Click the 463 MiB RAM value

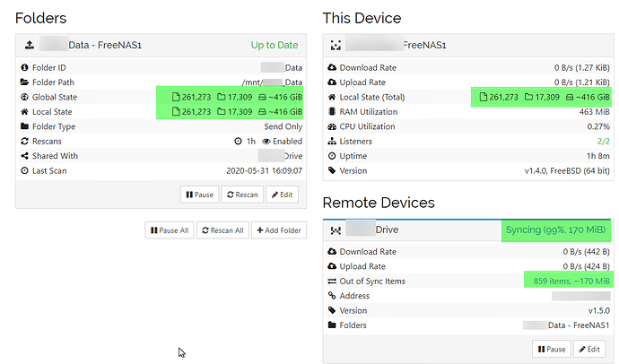click(x=594, y=111)
